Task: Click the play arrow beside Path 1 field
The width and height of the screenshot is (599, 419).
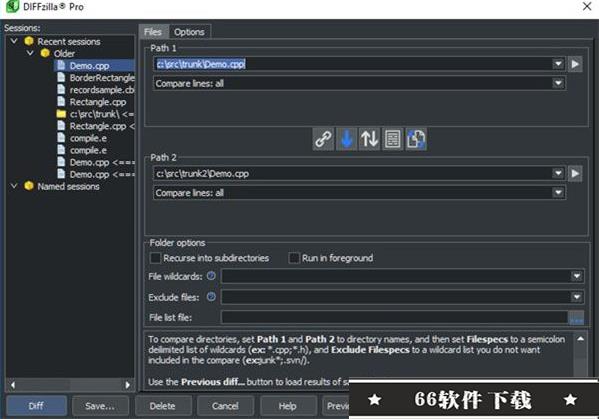Action: (575, 64)
